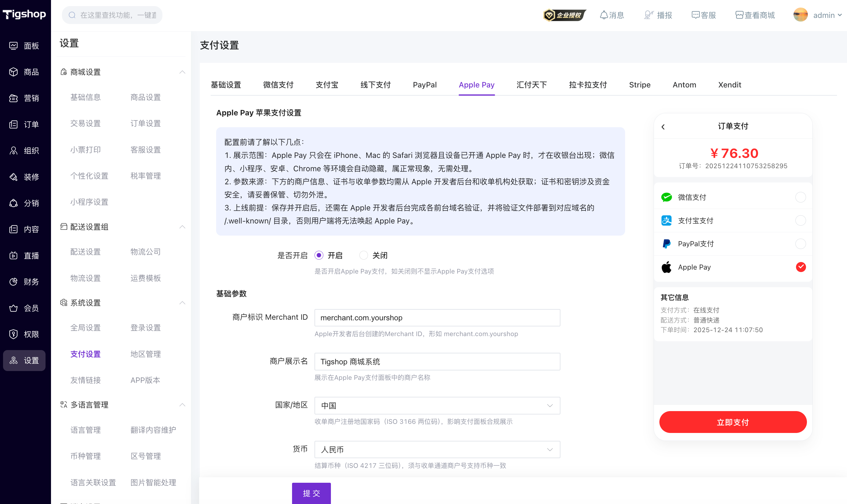Switch to the Xendit tab
847x504 pixels.
[x=730, y=85]
